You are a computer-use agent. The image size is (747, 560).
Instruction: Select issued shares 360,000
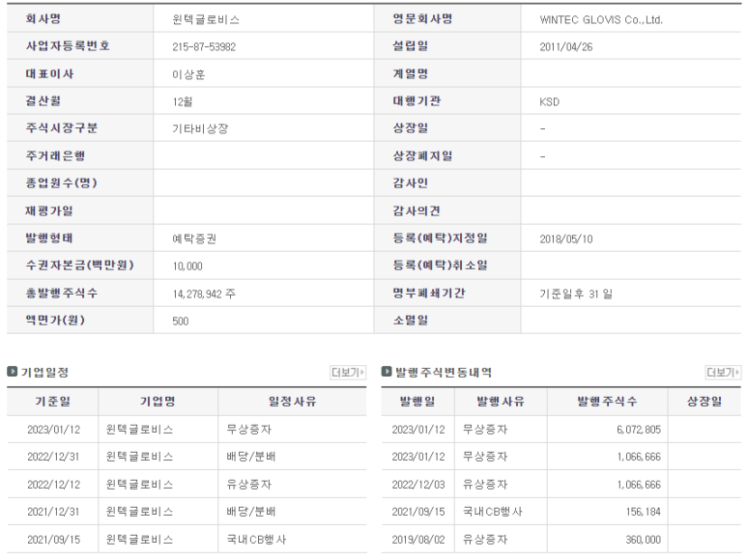644,540
